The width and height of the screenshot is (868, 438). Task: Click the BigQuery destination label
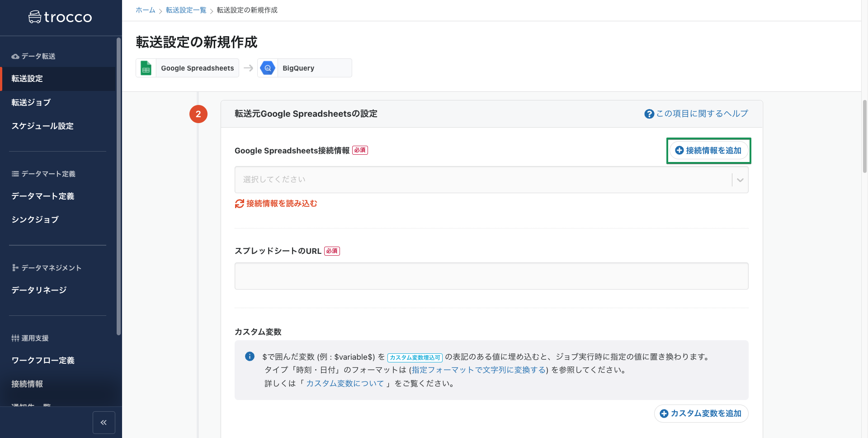click(x=298, y=68)
